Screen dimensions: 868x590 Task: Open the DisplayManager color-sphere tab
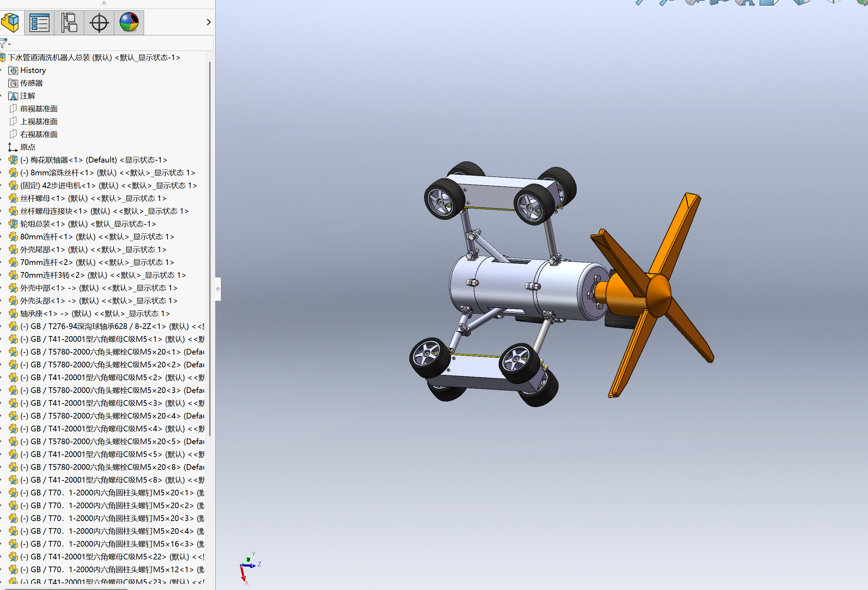(129, 22)
